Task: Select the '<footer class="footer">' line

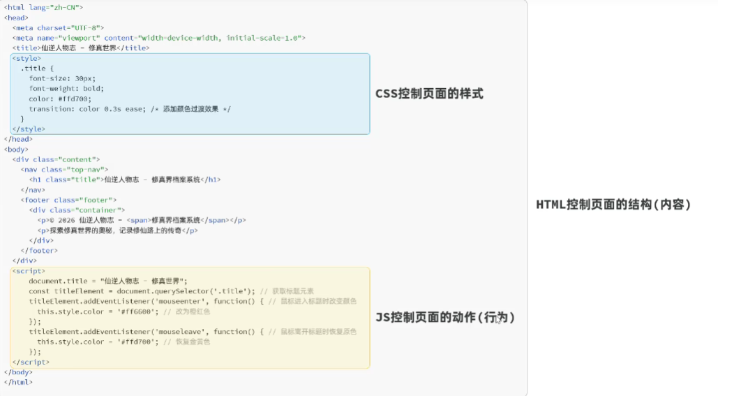Action: [x=69, y=200]
